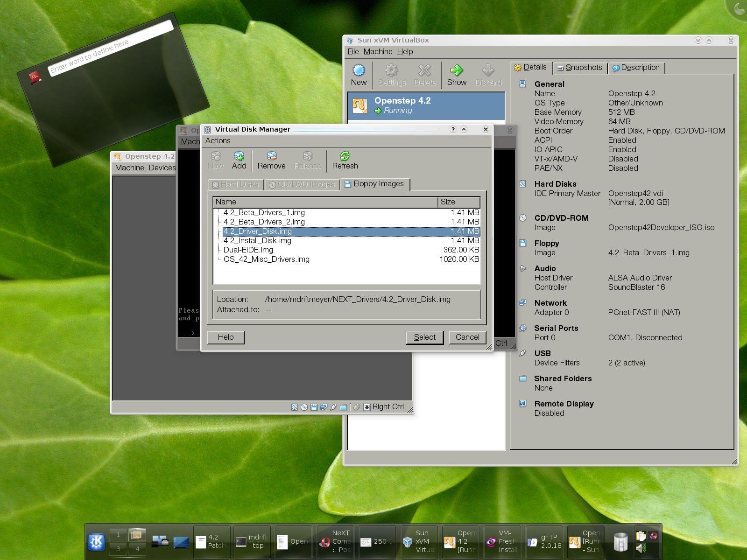
Task: Create a new virtual machine with the New icon
Action: tap(358, 74)
